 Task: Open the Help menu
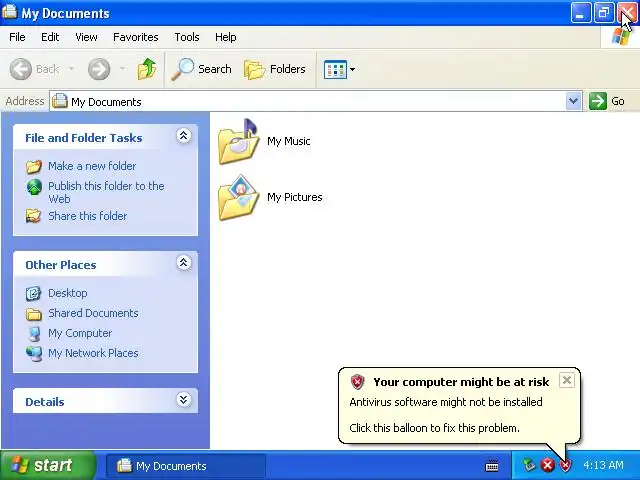tap(225, 37)
